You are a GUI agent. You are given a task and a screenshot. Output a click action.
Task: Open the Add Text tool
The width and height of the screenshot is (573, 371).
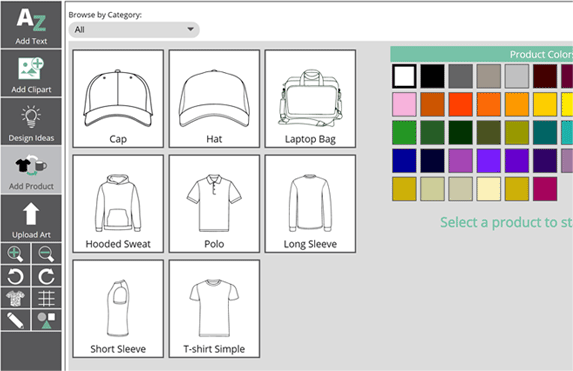click(31, 25)
